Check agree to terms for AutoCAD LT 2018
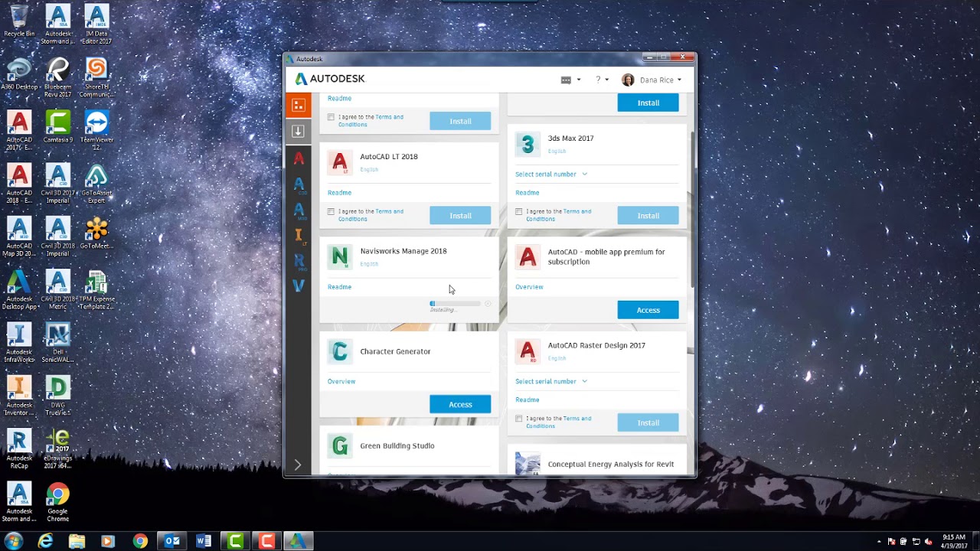The width and height of the screenshot is (980, 551). pyautogui.click(x=331, y=211)
